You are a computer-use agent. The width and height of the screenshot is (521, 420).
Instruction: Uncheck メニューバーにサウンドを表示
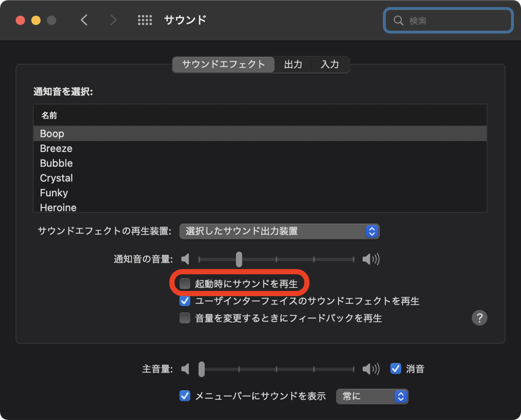[185, 396]
